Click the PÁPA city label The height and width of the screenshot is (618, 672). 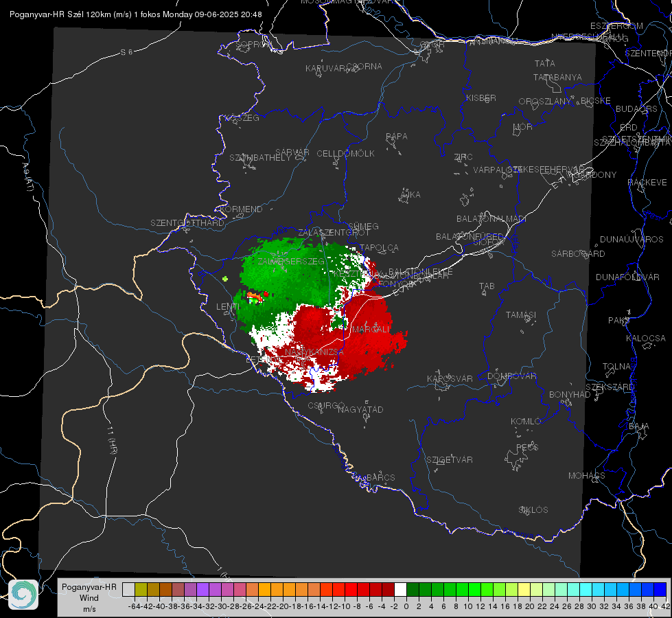397,136
